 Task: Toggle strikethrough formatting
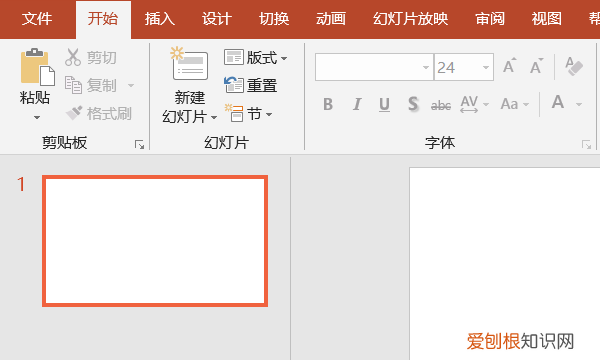click(441, 105)
